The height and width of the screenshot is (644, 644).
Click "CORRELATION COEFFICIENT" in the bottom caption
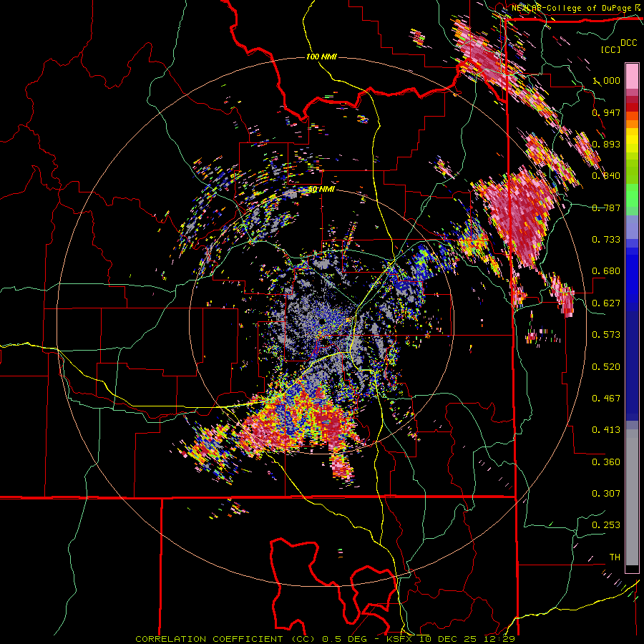[x=209, y=639]
